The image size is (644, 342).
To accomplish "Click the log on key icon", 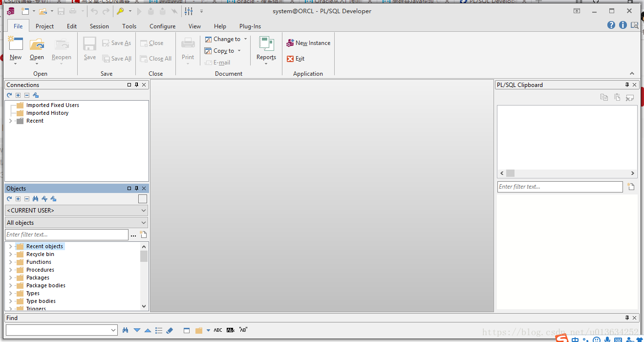I will coord(120,11).
